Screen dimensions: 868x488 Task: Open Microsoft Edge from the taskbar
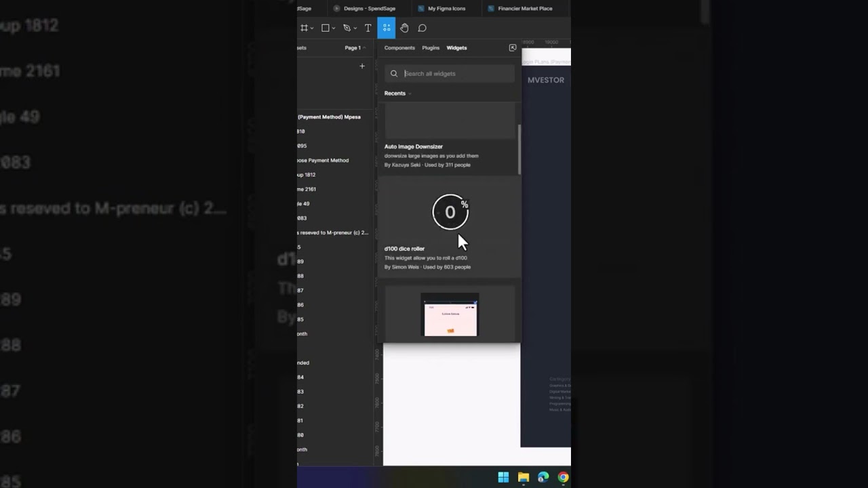(x=543, y=477)
